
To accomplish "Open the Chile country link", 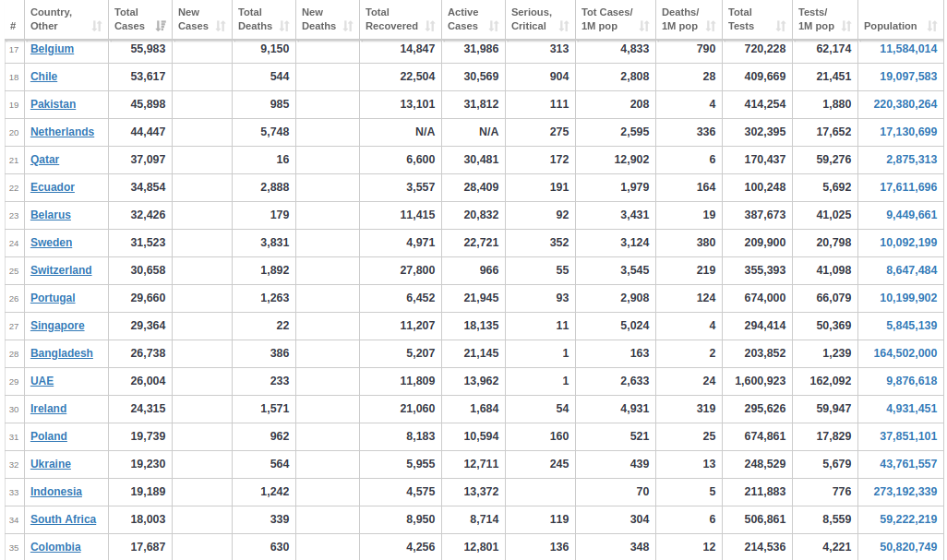I will 44,77.
